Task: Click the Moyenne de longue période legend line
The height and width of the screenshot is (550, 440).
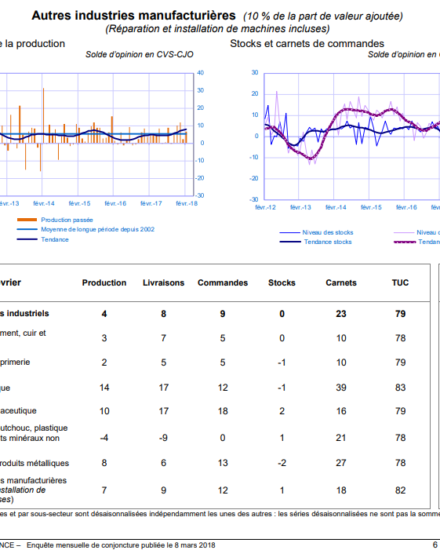Action: [27, 229]
